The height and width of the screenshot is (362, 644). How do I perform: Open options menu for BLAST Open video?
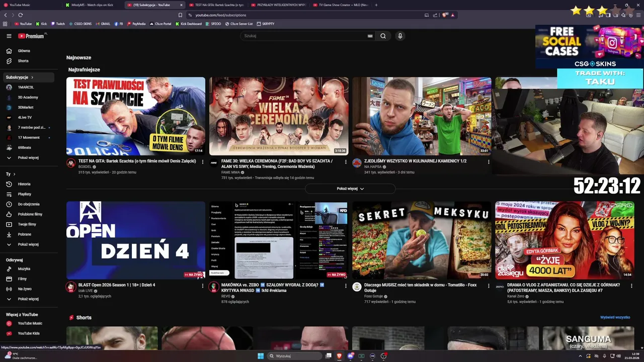click(203, 286)
